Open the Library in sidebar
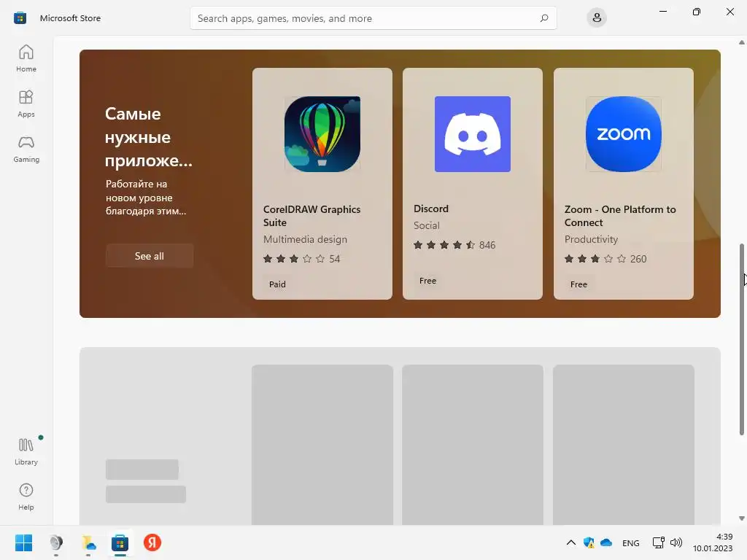Image resolution: width=747 pixels, height=560 pixels. pos(26,451)
